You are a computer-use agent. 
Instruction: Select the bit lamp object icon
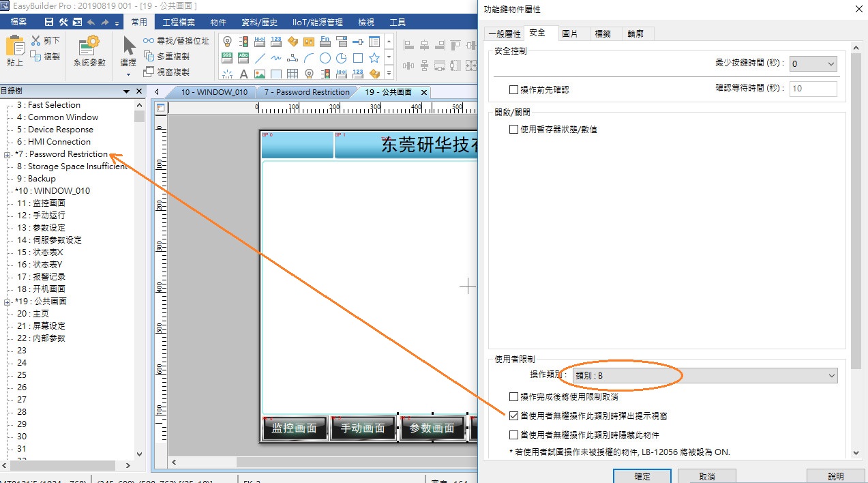coord(227,42)
